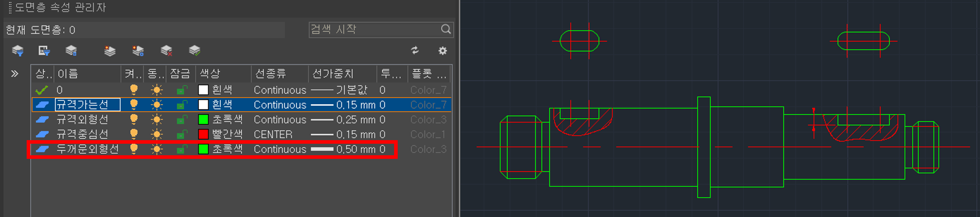Click the current-layer checkmark for layer 0
The height and width of the screenshot is (217, 980).
[x=42, y=90]
